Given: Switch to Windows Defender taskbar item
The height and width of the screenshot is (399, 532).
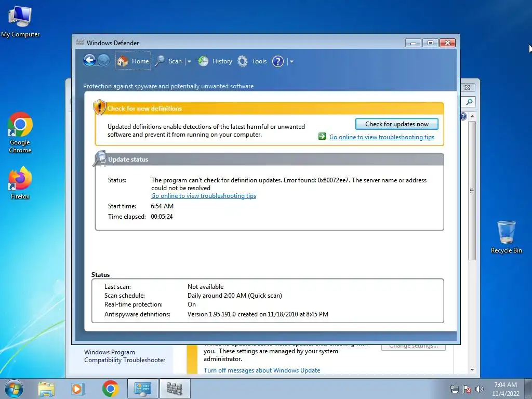Looking at the screenshot, I should pos(175,389).
